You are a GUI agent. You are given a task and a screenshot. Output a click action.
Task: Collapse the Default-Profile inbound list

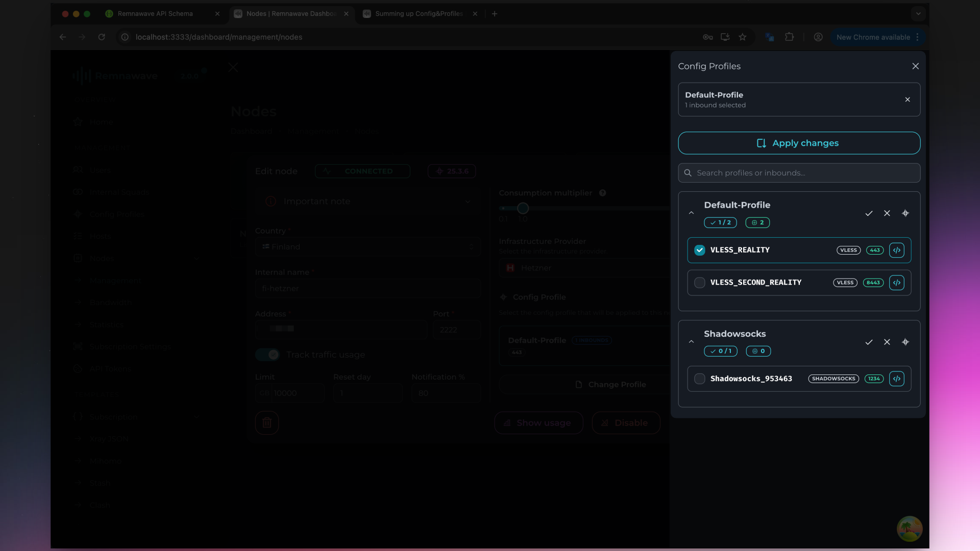point(692,213)
